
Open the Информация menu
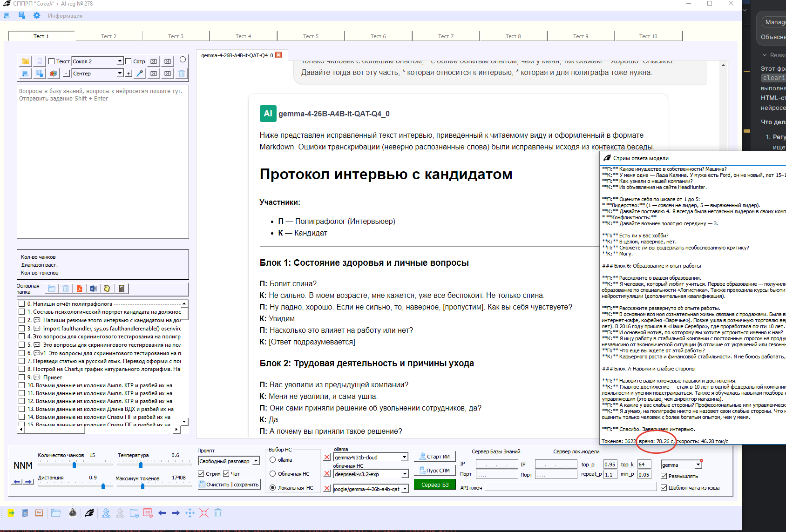[x=65, y=16]
